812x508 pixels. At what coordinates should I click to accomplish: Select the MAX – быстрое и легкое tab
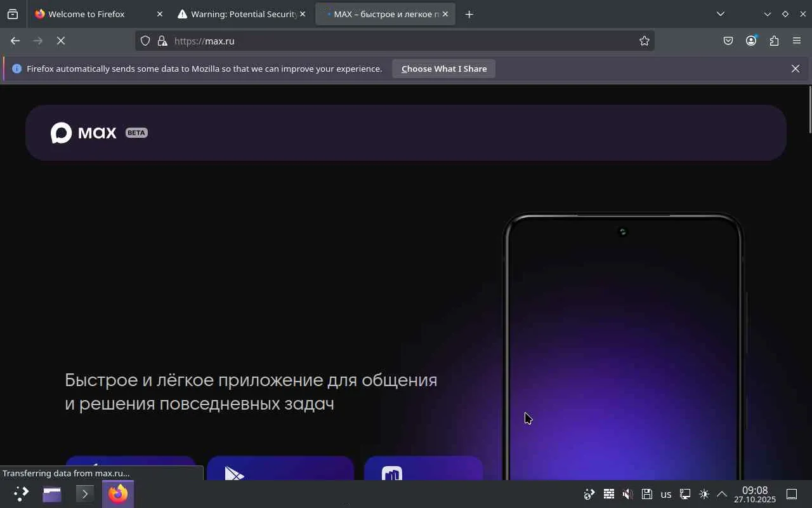tap(385, 14)
